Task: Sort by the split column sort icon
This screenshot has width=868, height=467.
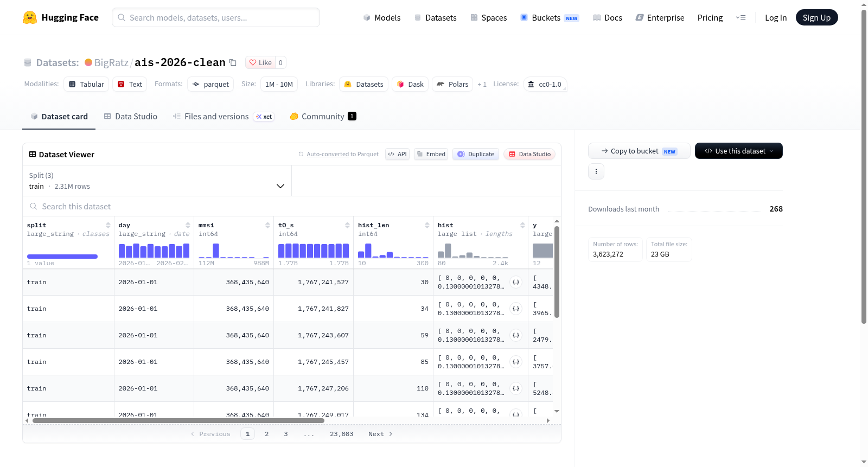Action: (x=108, y=225)
